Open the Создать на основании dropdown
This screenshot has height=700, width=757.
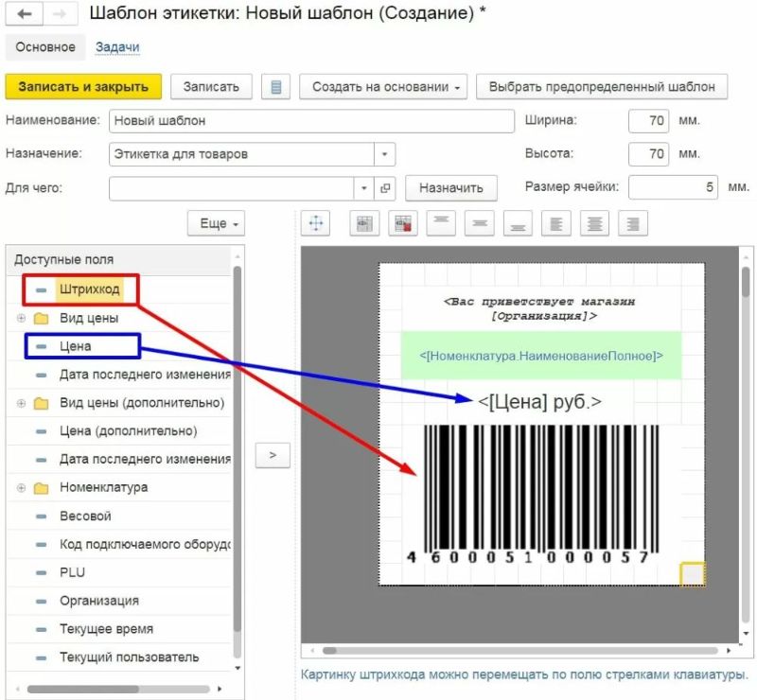click(383, 87)
